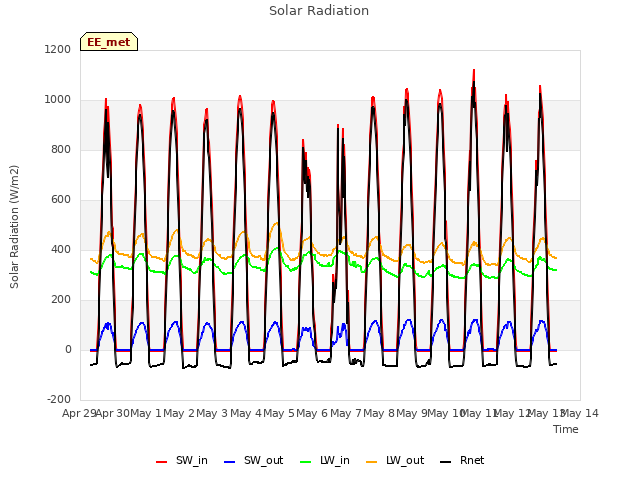Click the May 8 x-axis tick label

click(379, 413)
